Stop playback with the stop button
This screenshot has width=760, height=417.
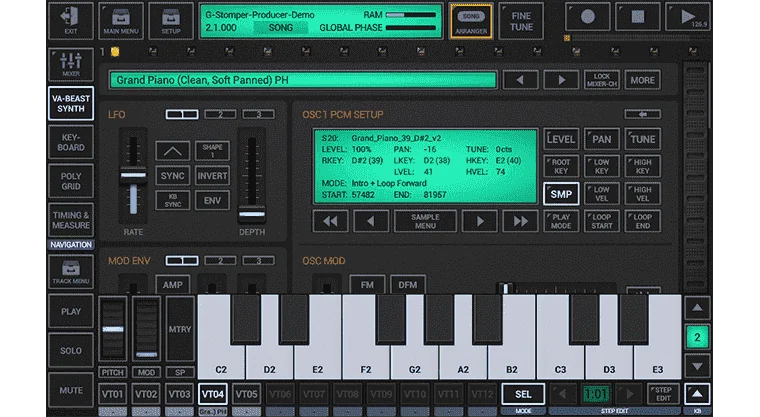[x=637, y=17]
